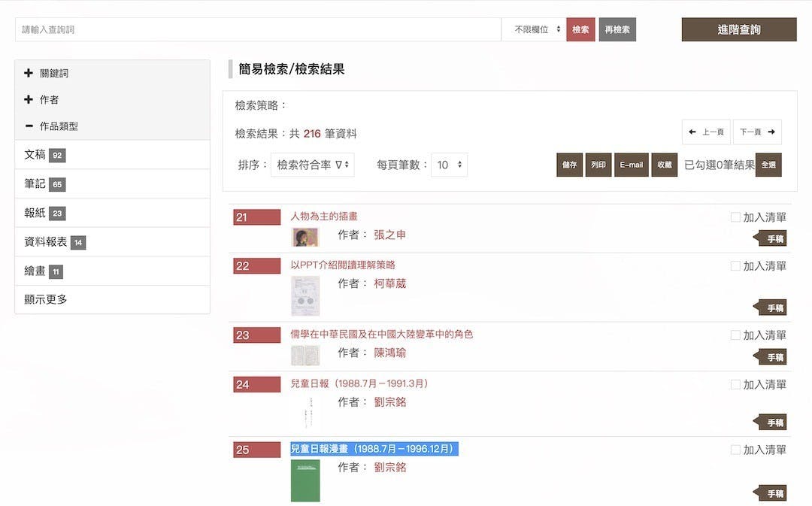Click the 手稿 tag on result 23

coord(774,357)
